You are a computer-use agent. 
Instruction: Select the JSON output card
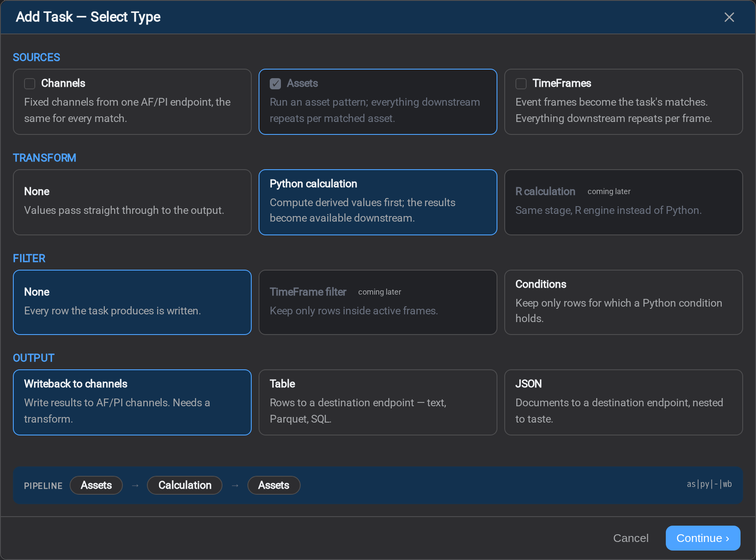click(x=624, y=402)
